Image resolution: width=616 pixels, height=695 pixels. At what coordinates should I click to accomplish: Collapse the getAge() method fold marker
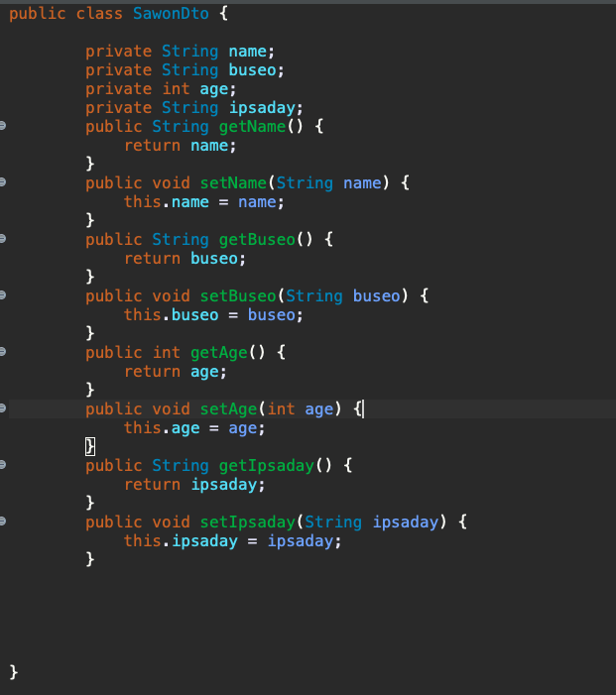point(2,352)
